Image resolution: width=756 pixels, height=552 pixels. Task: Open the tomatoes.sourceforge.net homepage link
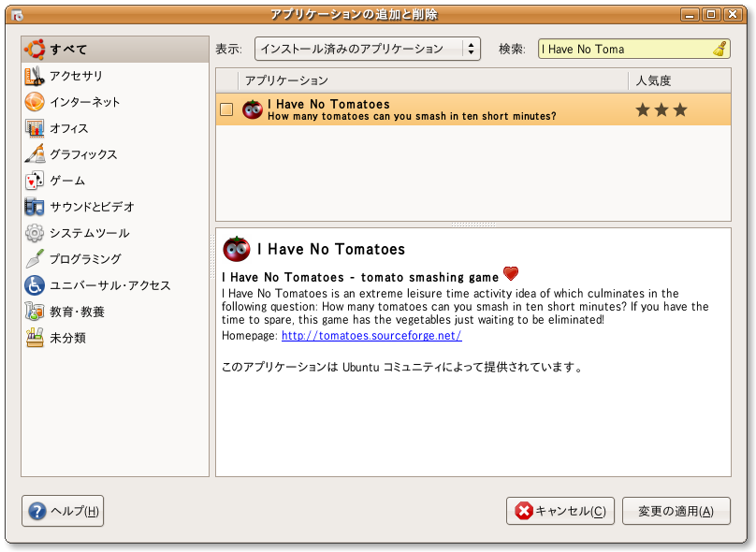[371, 336]
